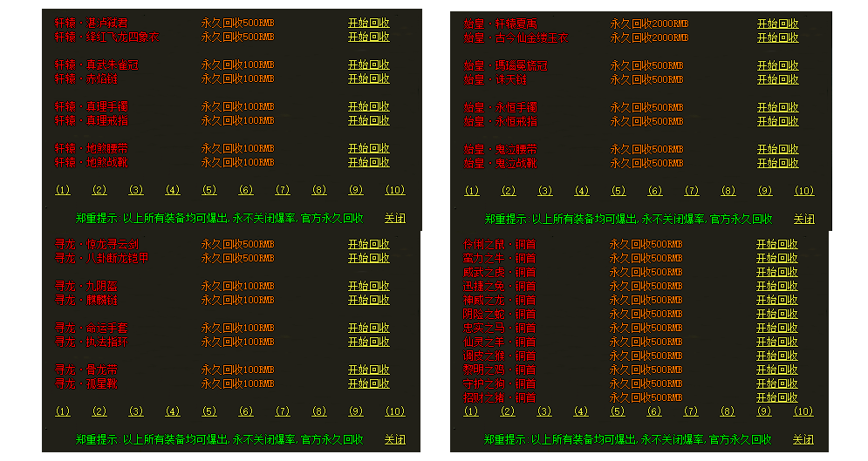Click 开始回收 for 轩辕·湛泸弑君
Image resolution: width=868 pixels, height=461 pixels.
click(x=368, y=24)
